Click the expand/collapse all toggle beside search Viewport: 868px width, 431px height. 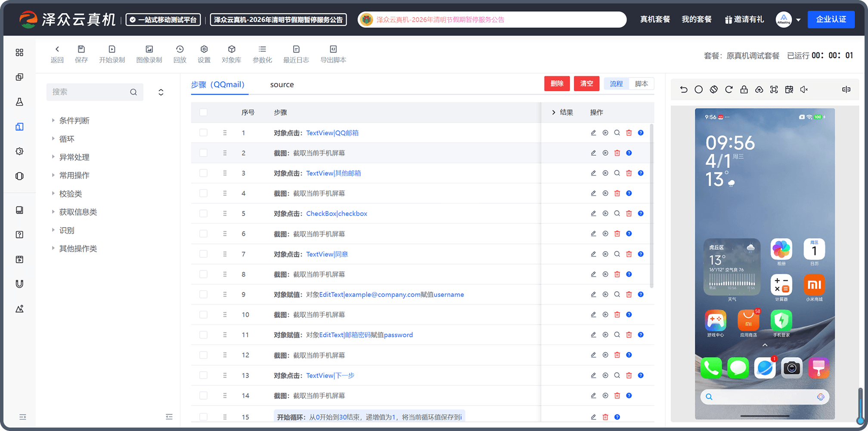[161, 92]
